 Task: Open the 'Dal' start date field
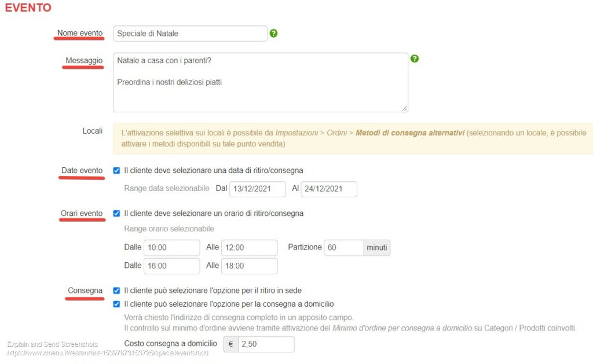(258, 189)
